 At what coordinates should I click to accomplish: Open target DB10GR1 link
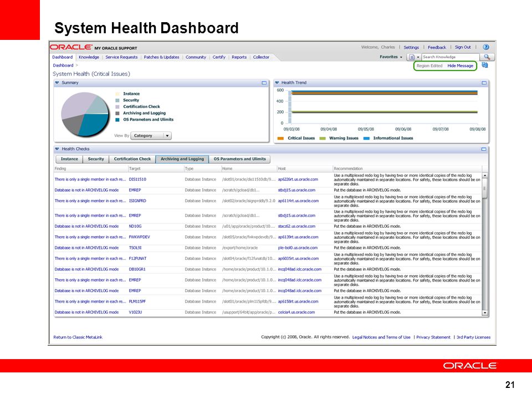click(137, 269)
